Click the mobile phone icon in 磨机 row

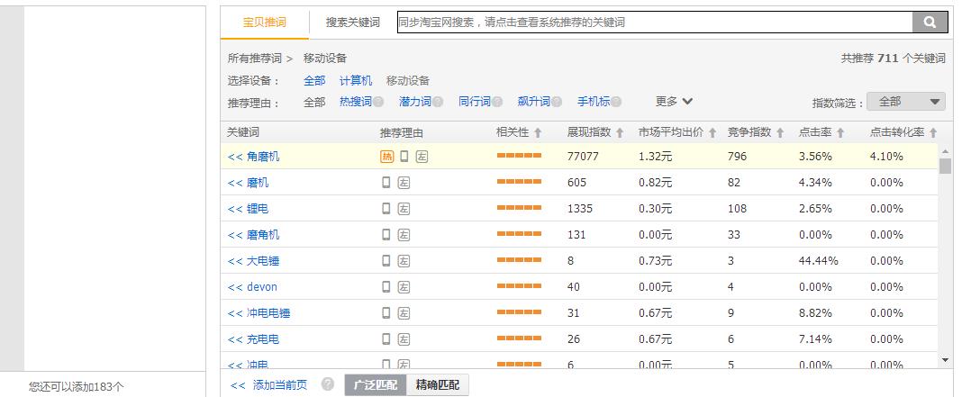386,182
